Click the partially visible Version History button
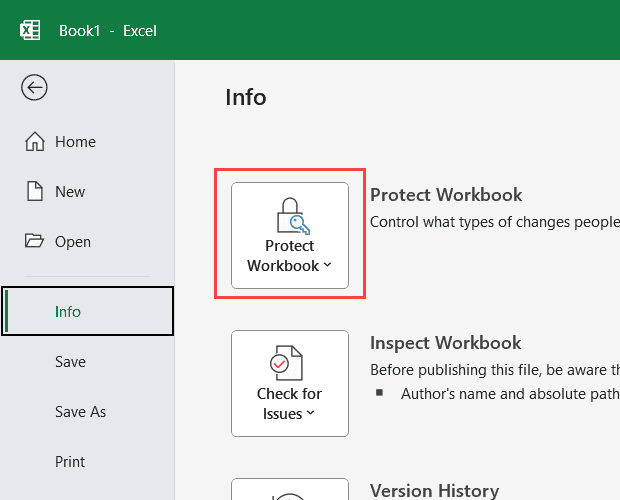Viewport: 620px width, 500px height. click(289, 490)
